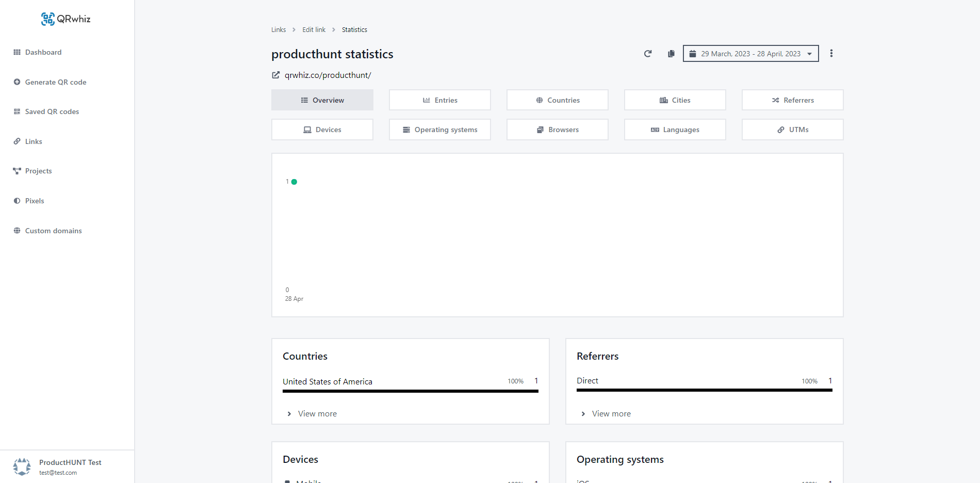The image size is (980, 483).
Task: Refresh statistics with the reload icon
Action: click(648, 54)
